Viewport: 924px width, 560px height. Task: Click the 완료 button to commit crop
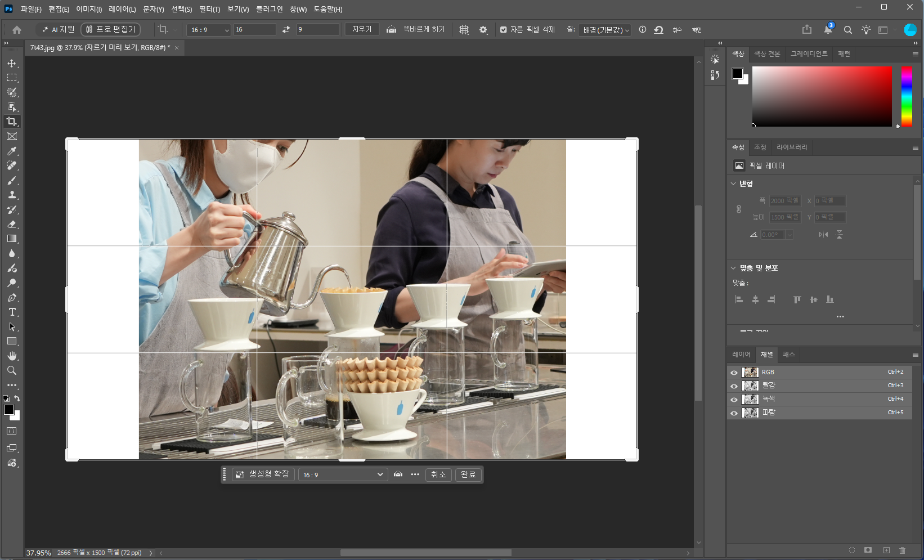[x=468, y=474]
